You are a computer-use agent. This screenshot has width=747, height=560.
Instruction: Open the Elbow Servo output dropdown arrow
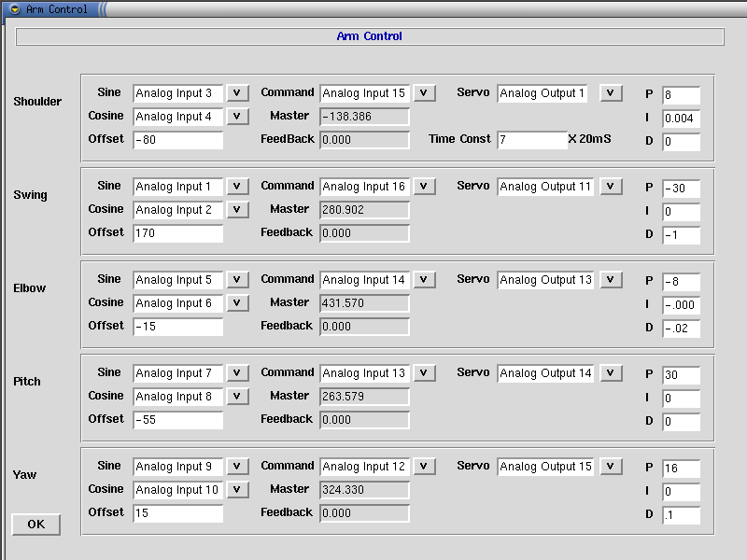coord(611,279)
